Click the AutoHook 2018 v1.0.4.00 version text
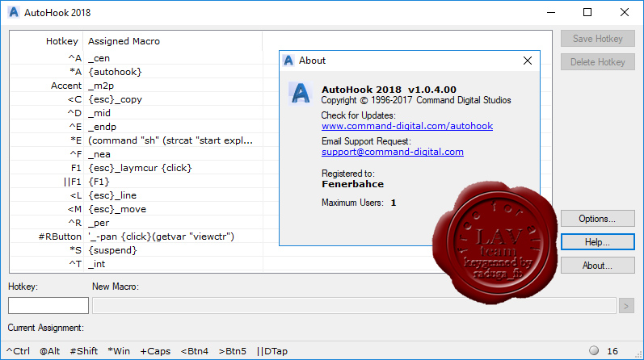The width and height of the screenshot is (644, 360). (x=389, y=90)
